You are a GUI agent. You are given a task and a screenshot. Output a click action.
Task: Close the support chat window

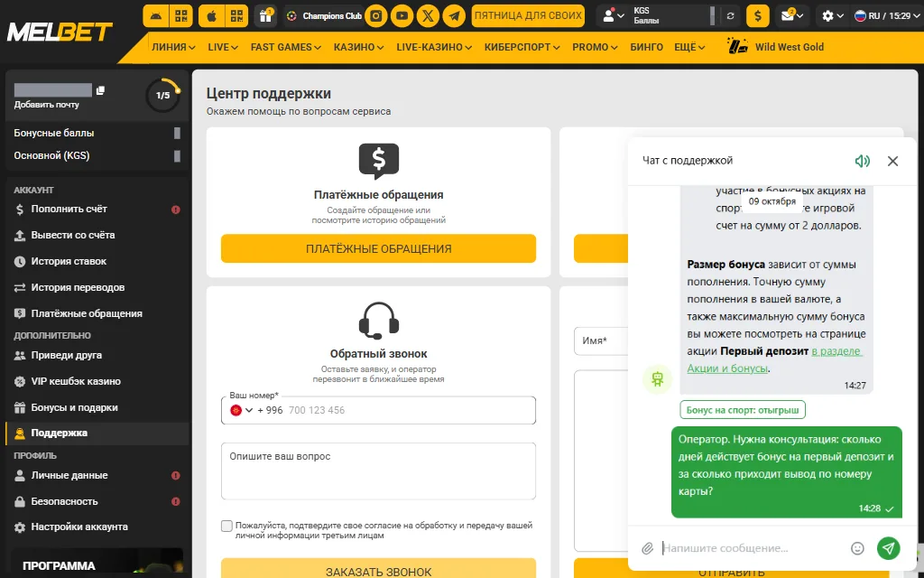892,161
